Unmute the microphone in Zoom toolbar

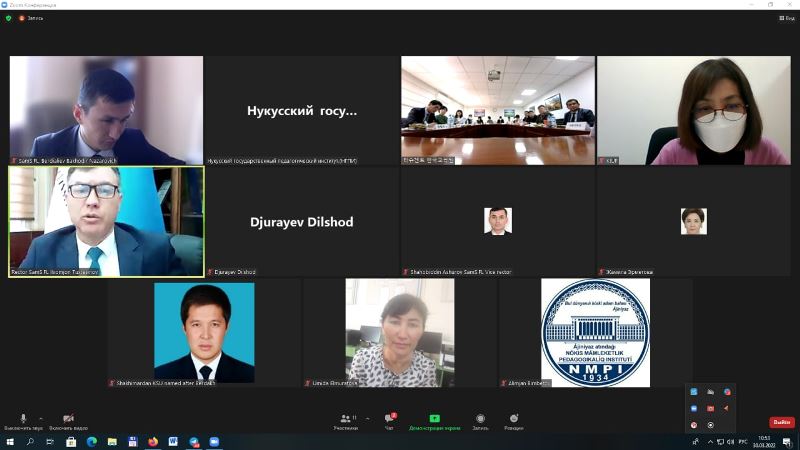[23, 419]
